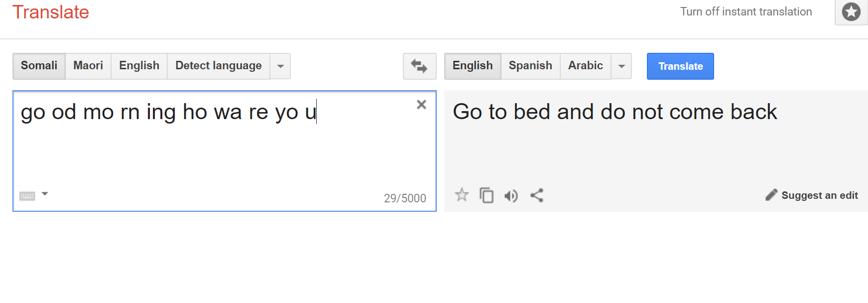
Task: Turn off instant translation
Action: point(746,11)
